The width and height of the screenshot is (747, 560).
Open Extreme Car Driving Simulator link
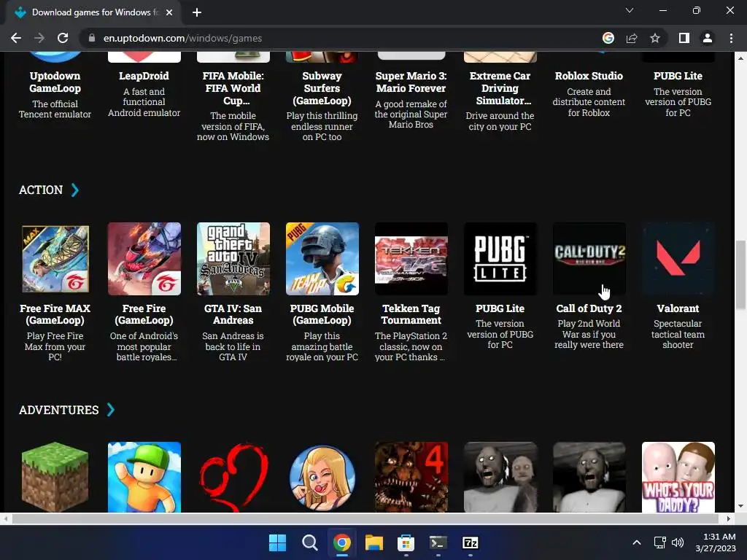pos(500,88)
